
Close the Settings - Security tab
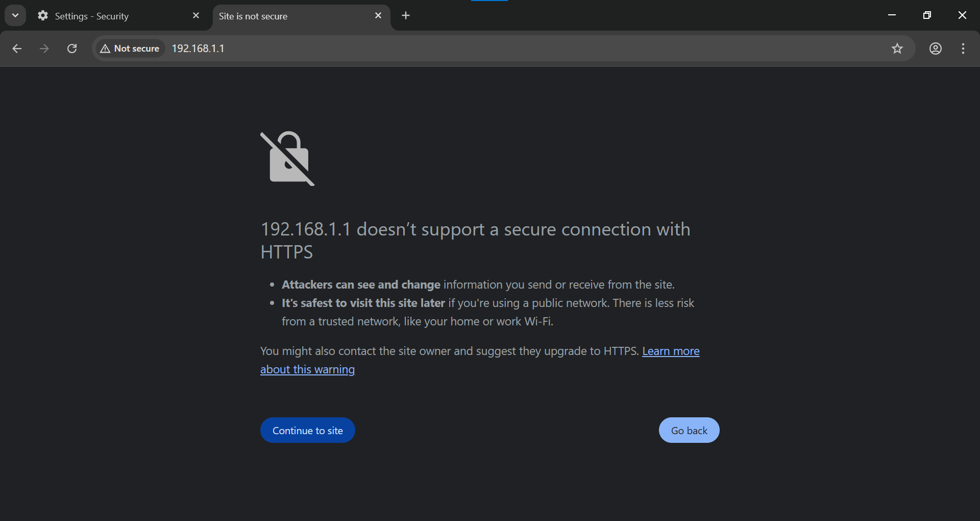click(196, 15)
